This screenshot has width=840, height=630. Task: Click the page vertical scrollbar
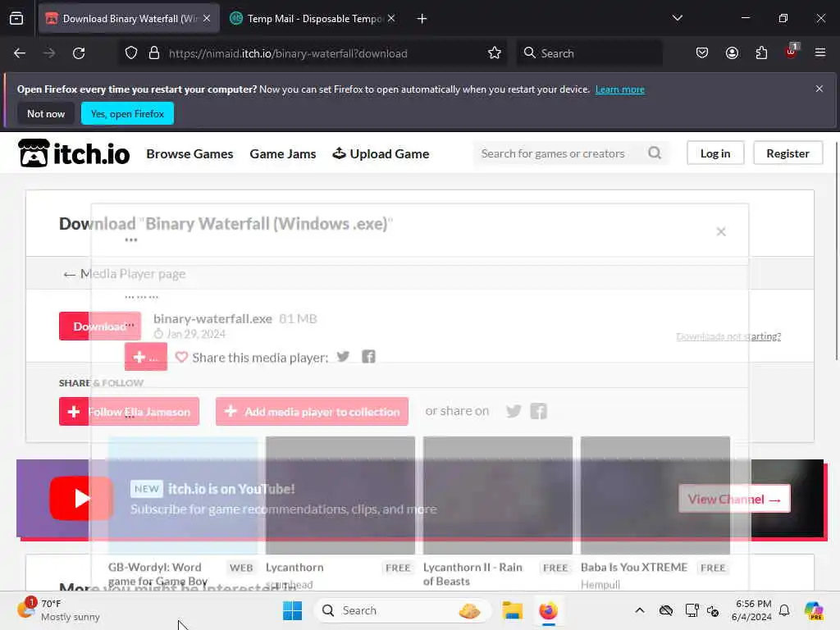click(836, 252)
